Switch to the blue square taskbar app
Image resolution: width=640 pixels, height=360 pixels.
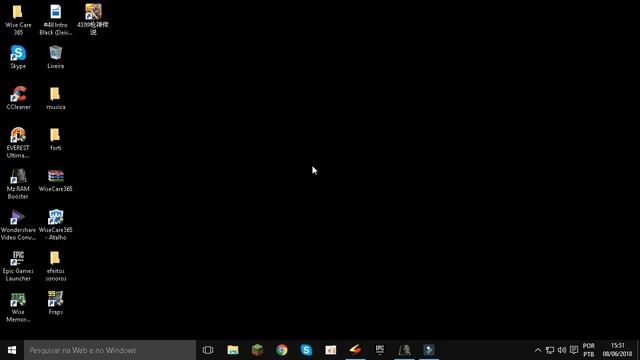(429, 350)
